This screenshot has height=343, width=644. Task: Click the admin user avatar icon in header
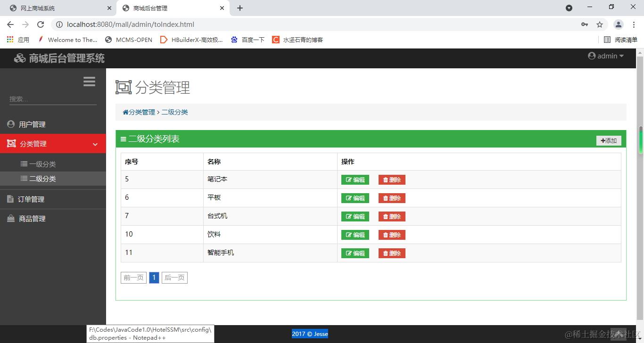pos(592,56)
